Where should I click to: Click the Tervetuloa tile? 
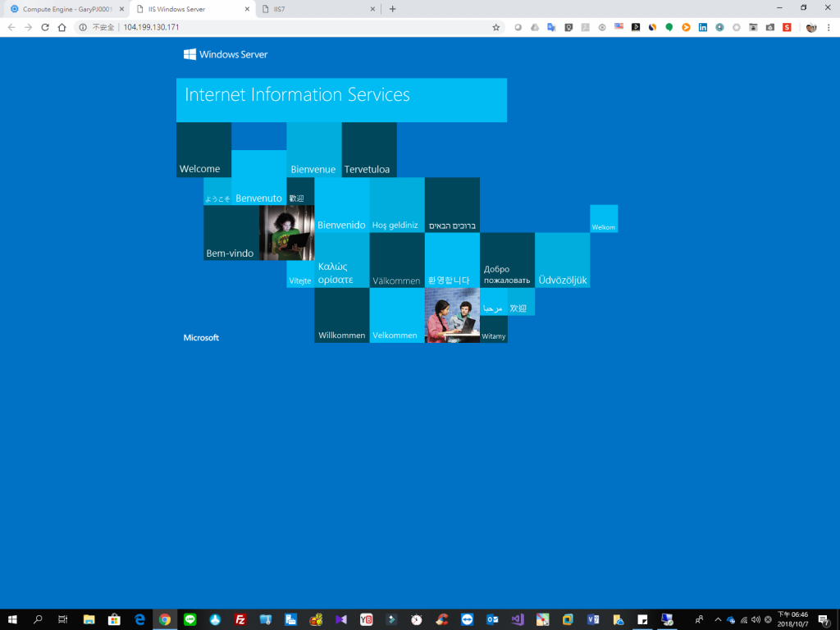click(369, 149)
